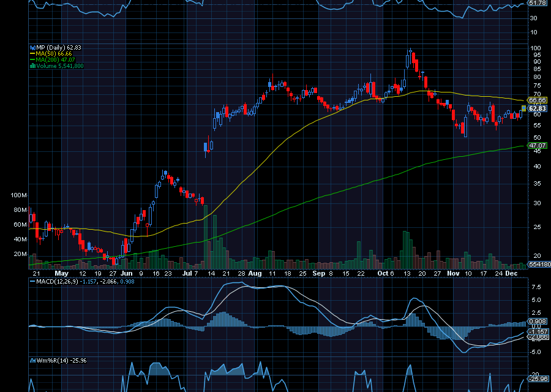Click the green 47.07 MA price tag
This screenshot has height=392, width=551.
pyautogui.click(x=538, y=146)
